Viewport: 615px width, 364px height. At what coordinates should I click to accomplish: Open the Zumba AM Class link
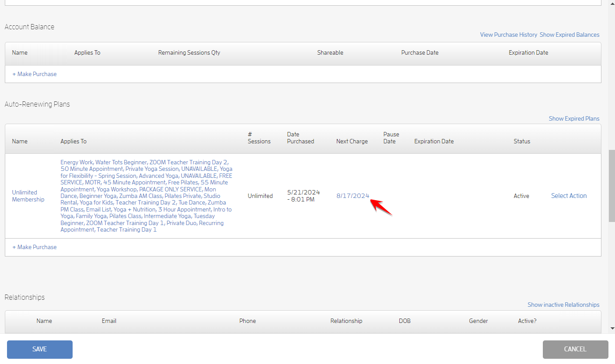tap(140, 196)
